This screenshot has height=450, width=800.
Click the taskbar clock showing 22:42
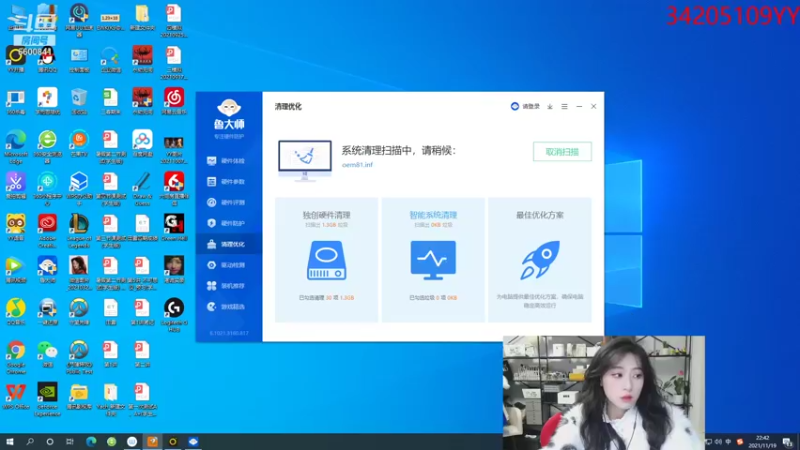tap(762, 442)
